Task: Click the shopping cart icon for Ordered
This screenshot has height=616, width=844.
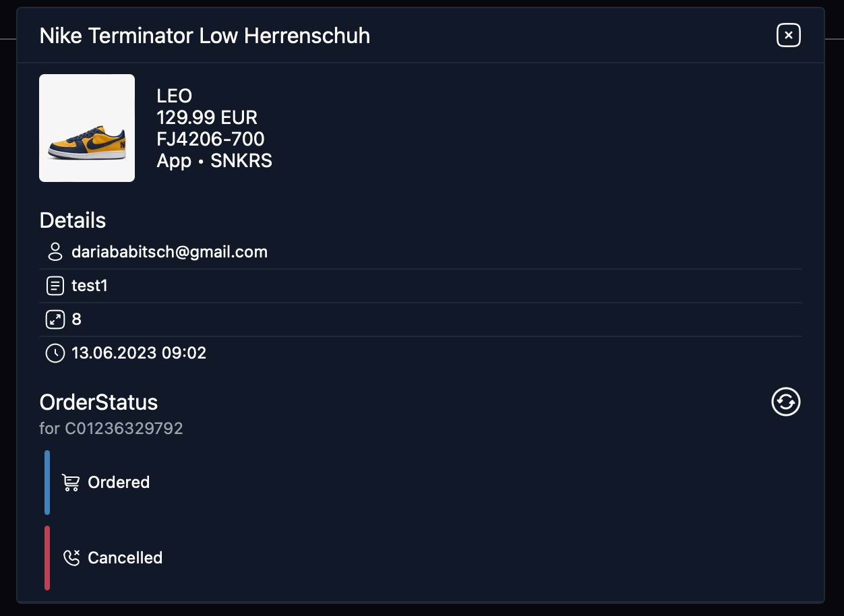Action: 71,483
